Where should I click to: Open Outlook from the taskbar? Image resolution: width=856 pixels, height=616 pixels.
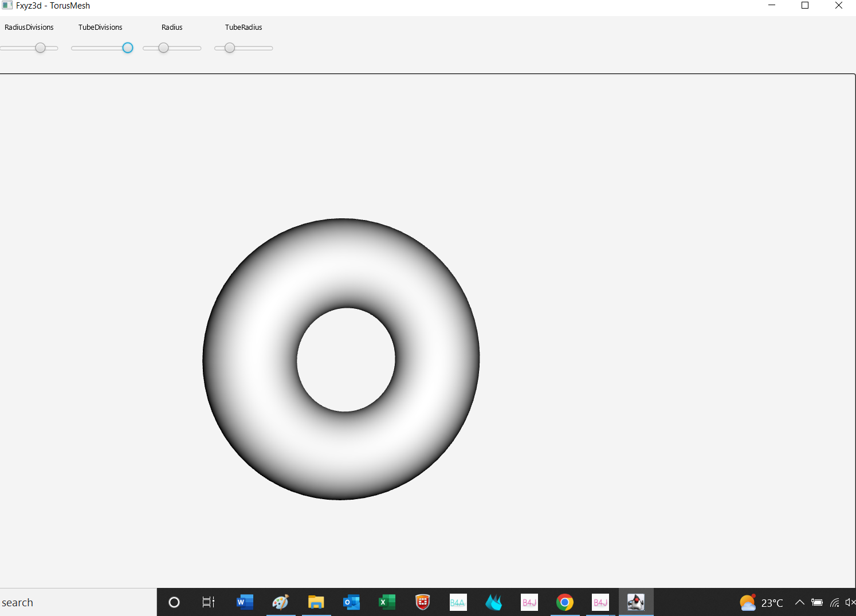pyautogui.click(x=351, y=602)
